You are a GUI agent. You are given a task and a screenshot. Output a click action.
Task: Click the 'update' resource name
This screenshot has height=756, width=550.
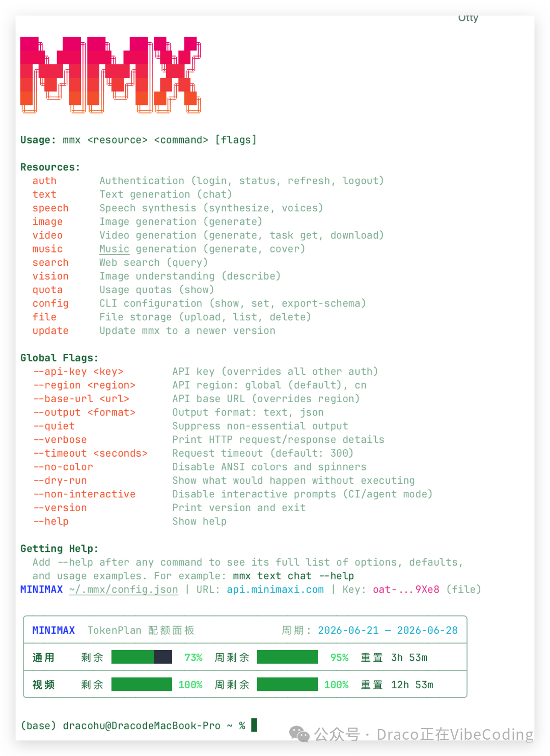[50, 331]
